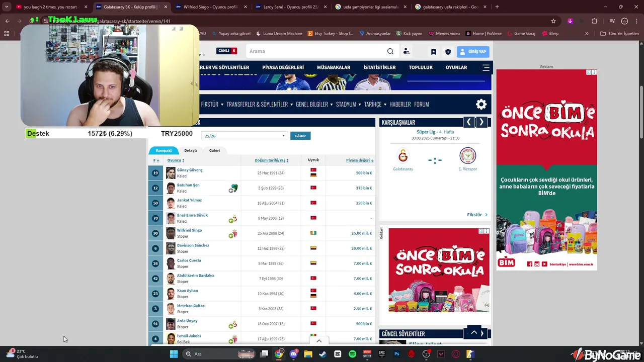Open Abdülkerim Bardakcı player link
644x362 pixels.
point(196,276)
